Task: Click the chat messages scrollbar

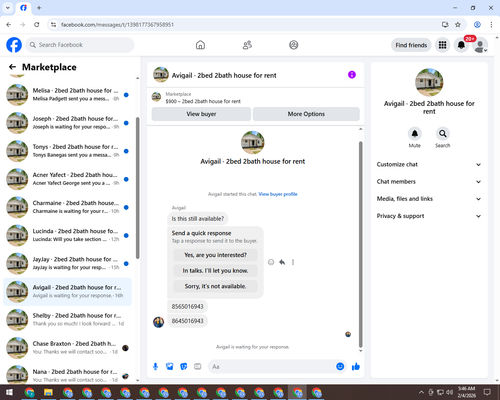Action: tap(360, 244)
